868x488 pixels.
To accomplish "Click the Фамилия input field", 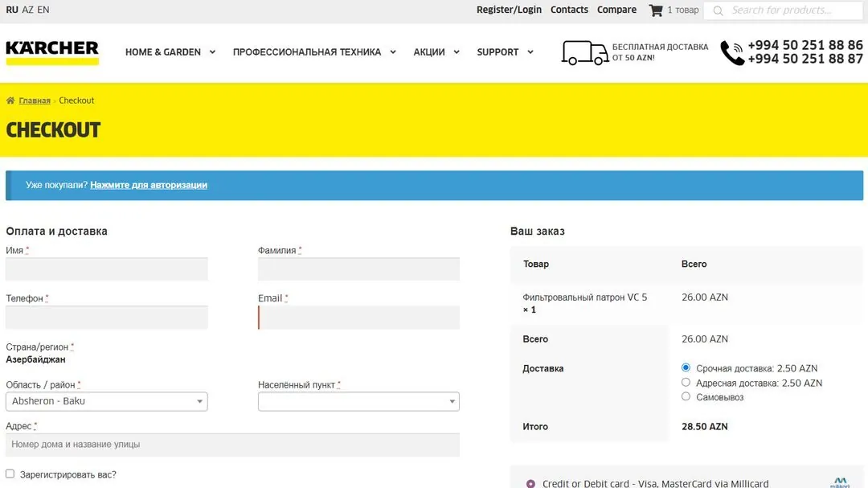I will click(x=358, y=269).
